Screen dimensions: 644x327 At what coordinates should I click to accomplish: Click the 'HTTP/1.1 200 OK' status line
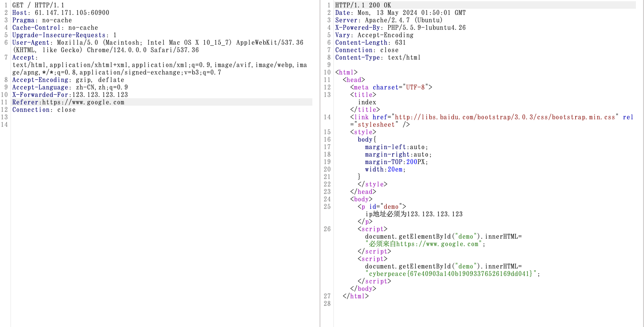[x=363, y=5]
